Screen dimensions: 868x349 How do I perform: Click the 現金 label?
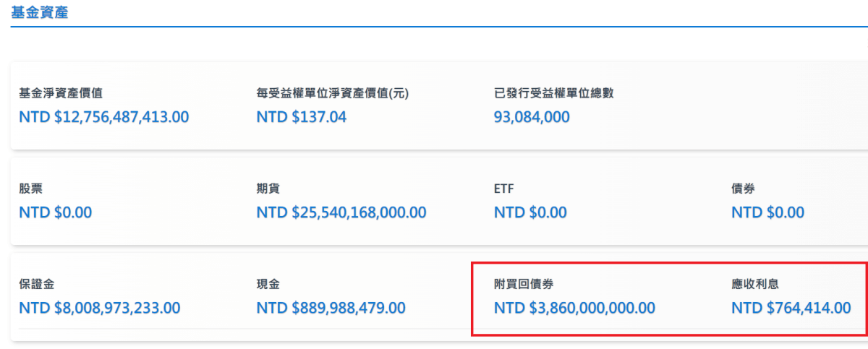click(268, 285)
